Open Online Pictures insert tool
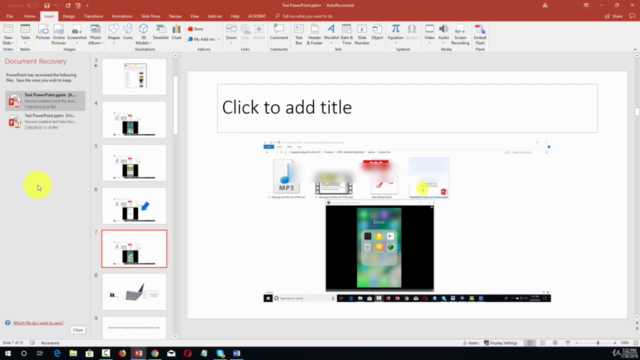640x360 pixels. tap(59, 34)
